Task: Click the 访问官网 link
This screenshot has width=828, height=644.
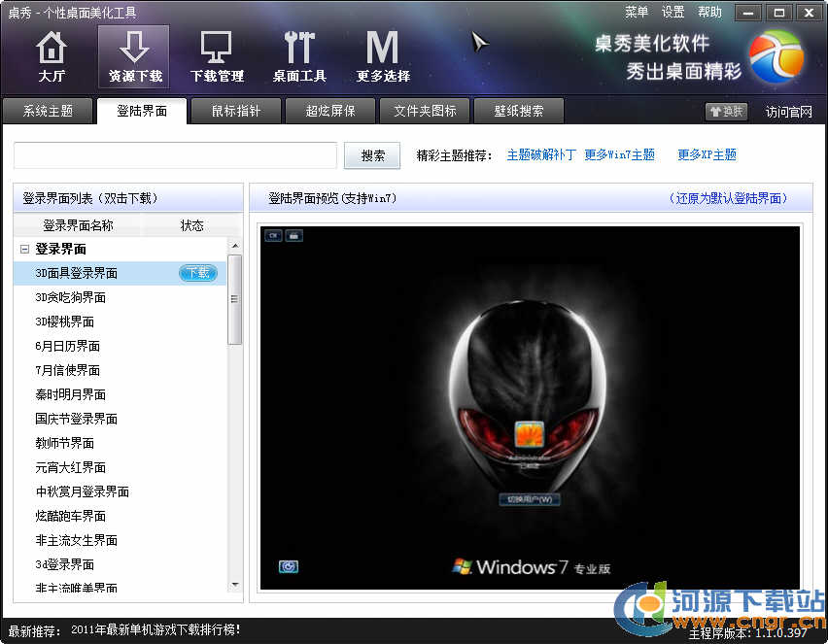Action: pyautogui.click(x=789, y=112)
